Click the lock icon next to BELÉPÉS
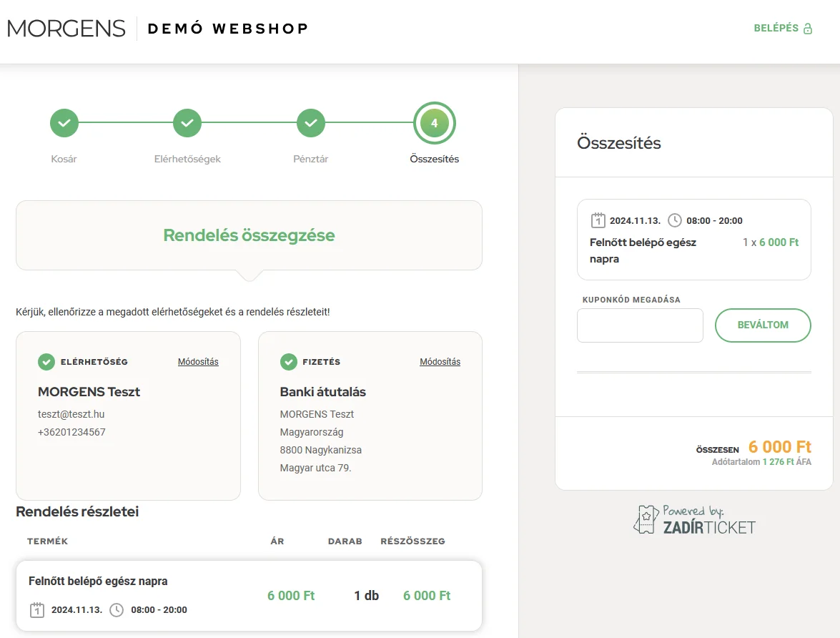 [808, 29]
